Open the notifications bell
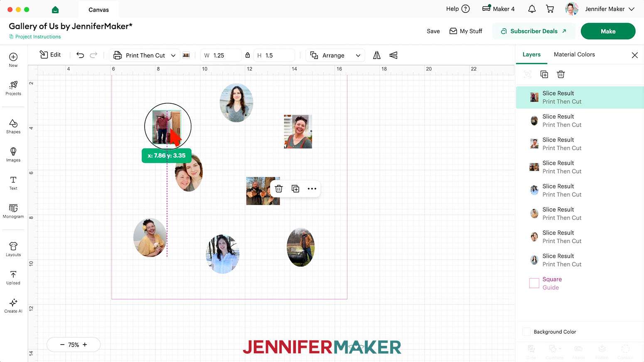The width and height of the screenshot is (644, 362). pyautogui.click(x=532, y=9)
